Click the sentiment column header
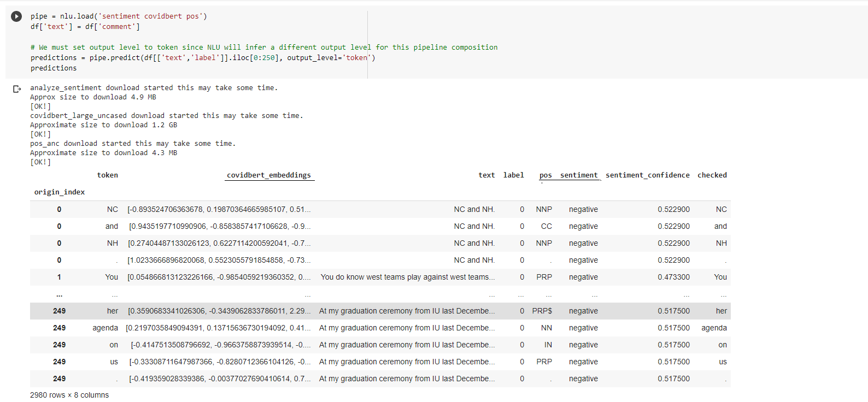868x402 pixels. pyautogui.click(x=579, y=175)
